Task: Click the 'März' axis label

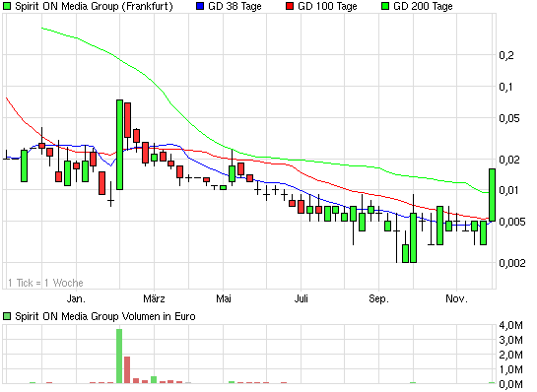Action: click(154, 298)
